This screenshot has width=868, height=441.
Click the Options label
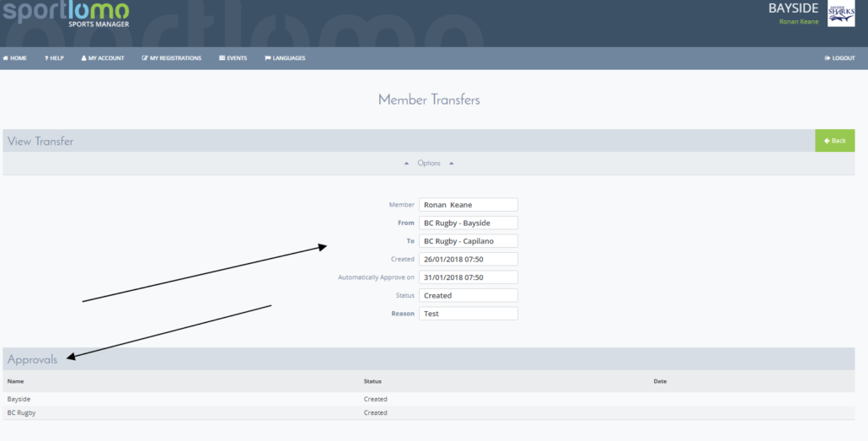coord(429,164)
